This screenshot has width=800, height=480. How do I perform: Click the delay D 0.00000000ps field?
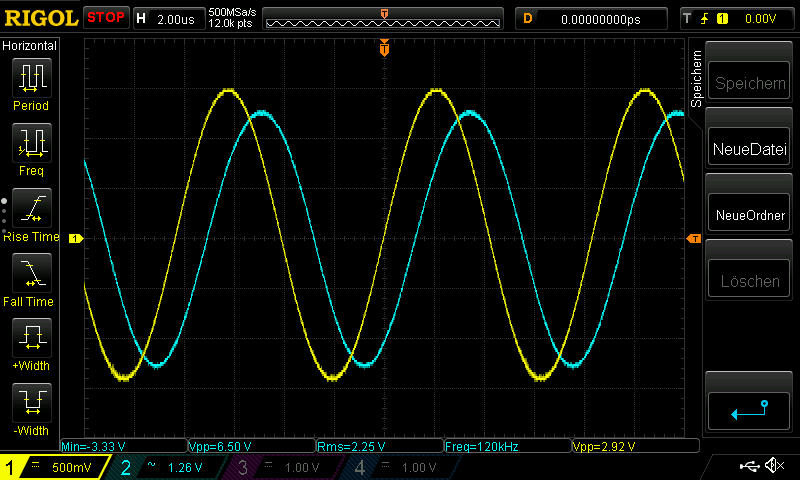(x=591, y=19)
